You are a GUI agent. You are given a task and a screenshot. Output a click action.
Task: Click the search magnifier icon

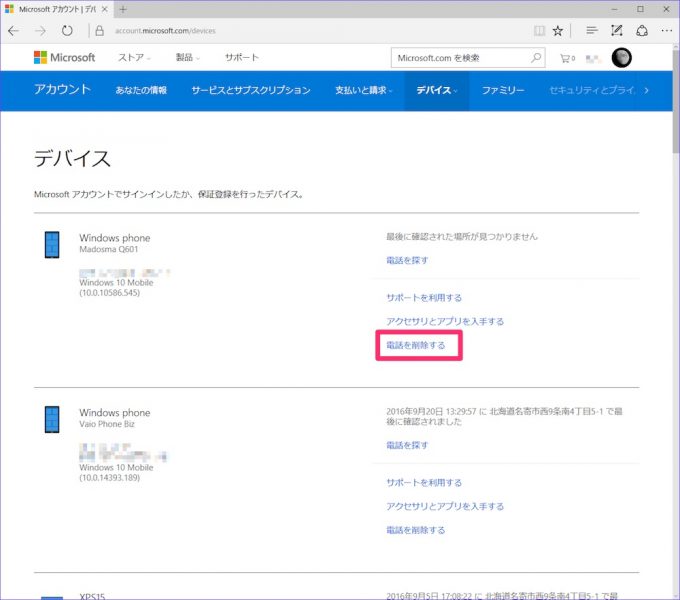pyautogui.click(x=536, y=57)
